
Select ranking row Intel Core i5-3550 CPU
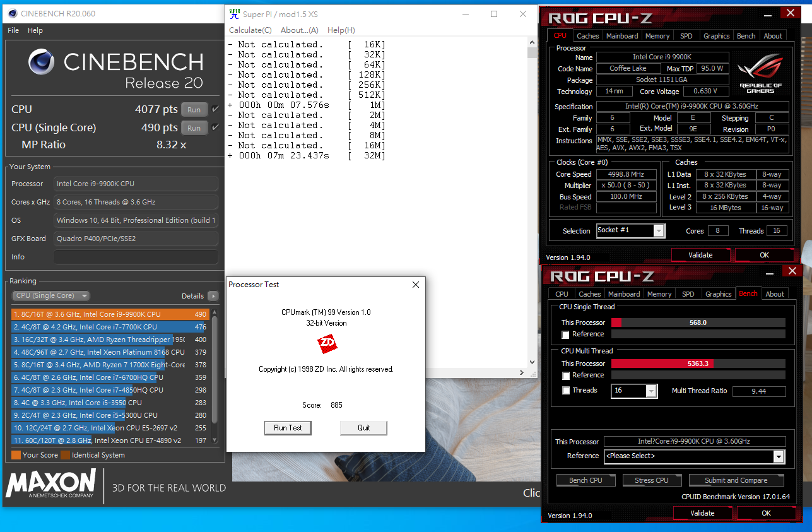click(x=110, y=403)
